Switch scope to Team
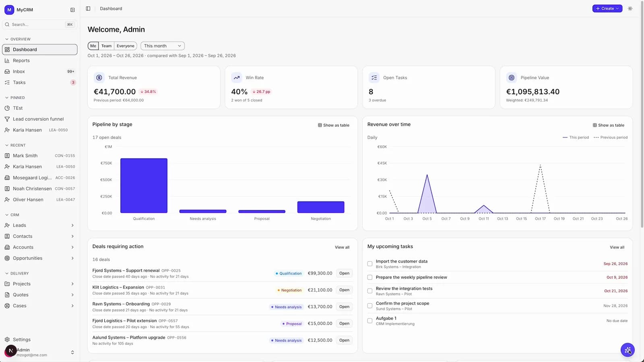Screen dimensions: 644x362 (x=107, y=46)
